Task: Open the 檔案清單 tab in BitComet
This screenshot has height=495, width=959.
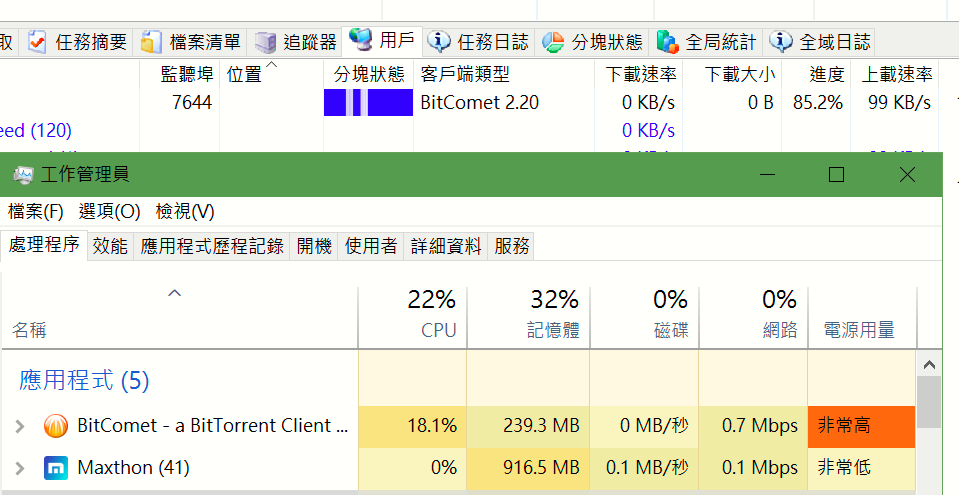Action: point(190,42)
